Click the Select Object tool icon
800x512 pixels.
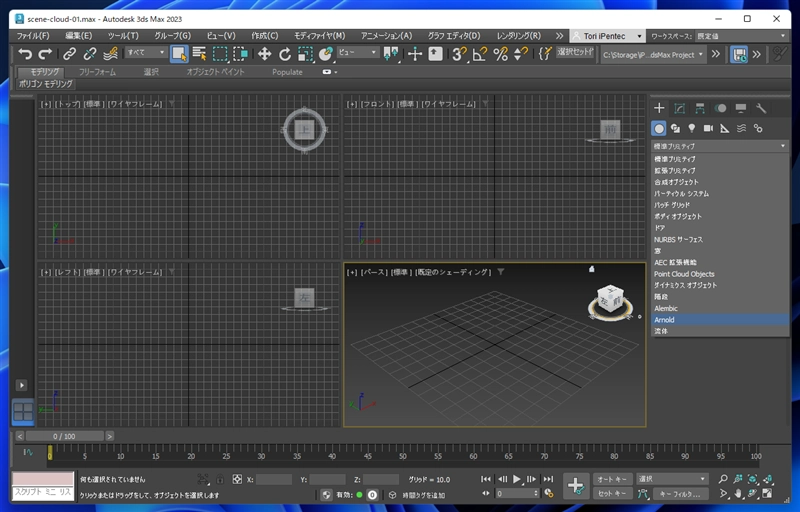(179, 54)
